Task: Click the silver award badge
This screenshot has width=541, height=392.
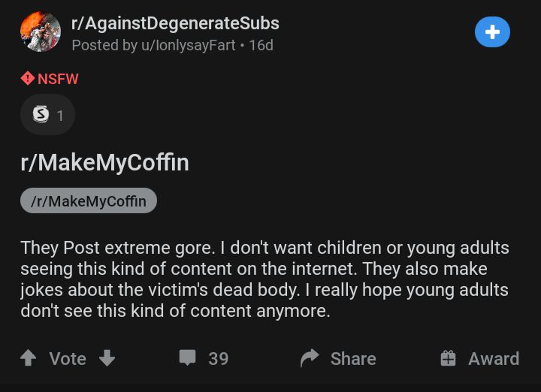Action: point(41,115)
